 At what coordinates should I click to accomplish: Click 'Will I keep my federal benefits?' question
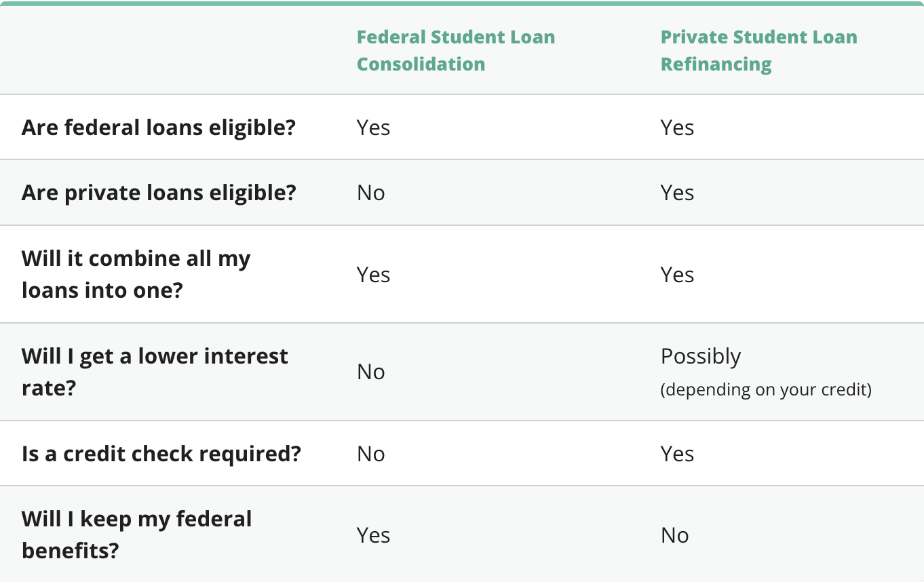[136, 535]
